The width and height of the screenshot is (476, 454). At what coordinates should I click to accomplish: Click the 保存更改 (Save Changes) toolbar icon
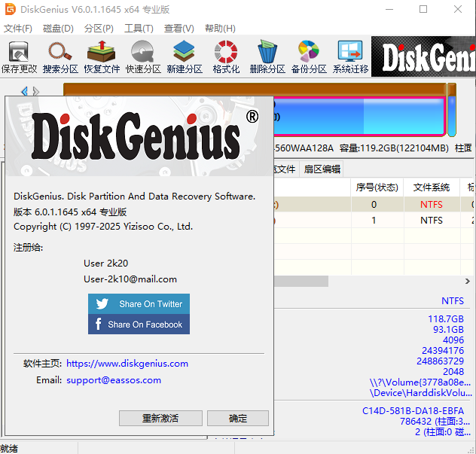19,57
